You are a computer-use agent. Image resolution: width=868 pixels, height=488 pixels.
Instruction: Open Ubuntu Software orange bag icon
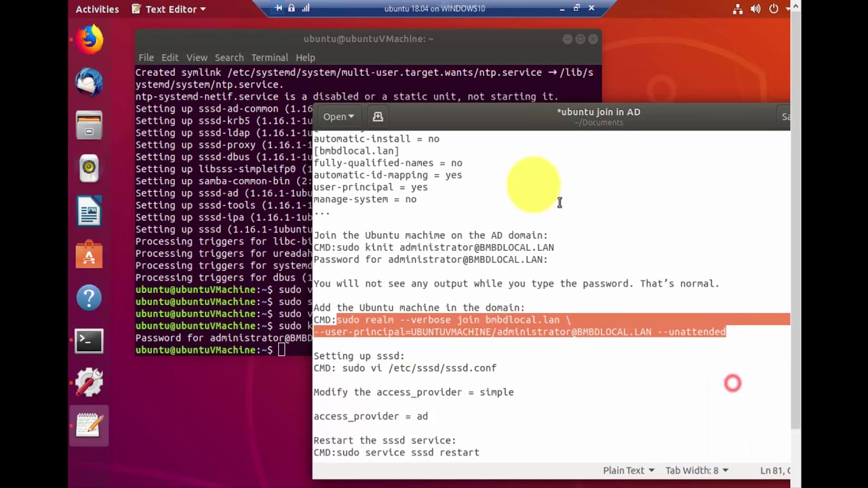(x=89, y=254)
